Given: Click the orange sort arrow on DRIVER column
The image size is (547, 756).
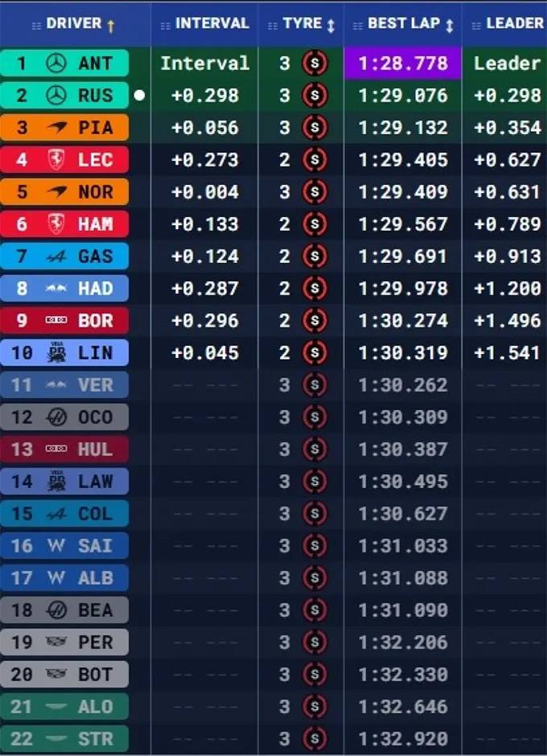Looking at the screenshot, I should pyautogui.click(x=111, y=24).
